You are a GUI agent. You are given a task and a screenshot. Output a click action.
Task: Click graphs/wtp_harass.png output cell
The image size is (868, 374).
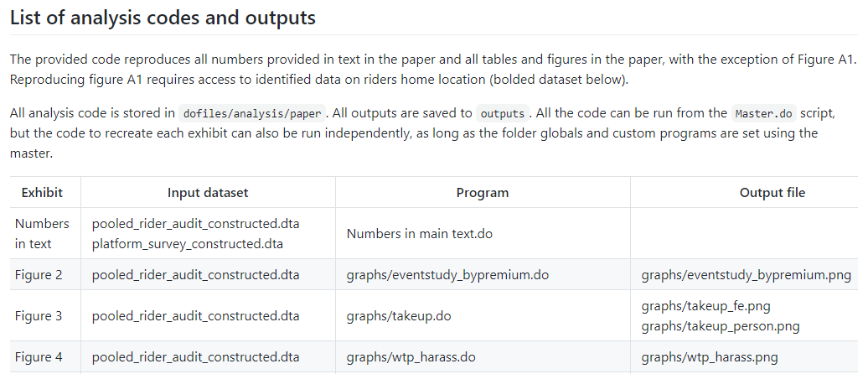(x=710, y=357)
